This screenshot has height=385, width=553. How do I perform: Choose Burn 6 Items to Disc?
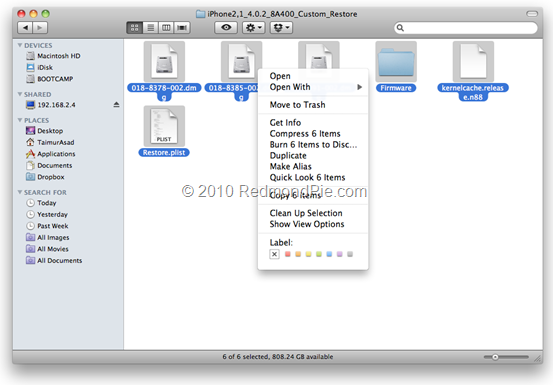coord(313,145)
